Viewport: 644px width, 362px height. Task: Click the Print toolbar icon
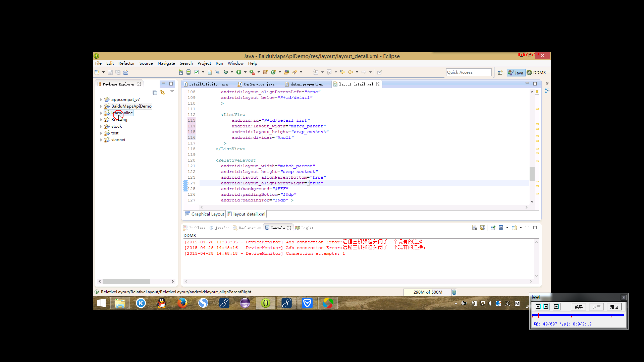(125, 72)
